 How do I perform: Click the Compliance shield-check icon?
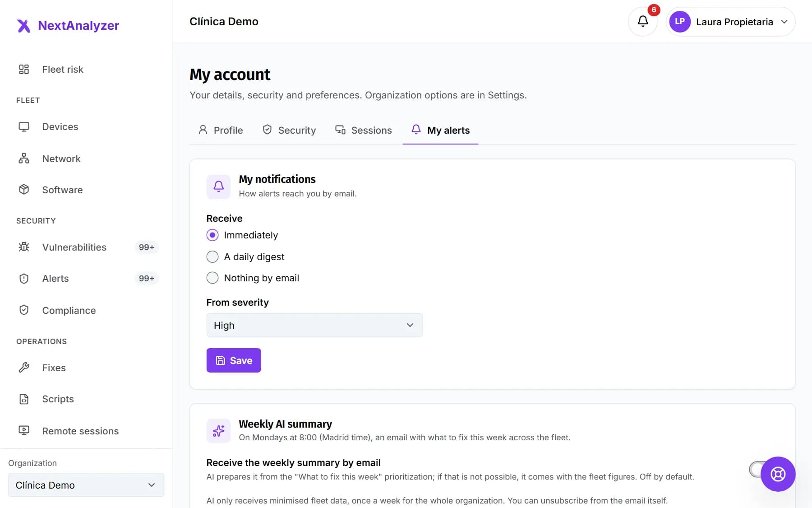[x=24, y=310]
